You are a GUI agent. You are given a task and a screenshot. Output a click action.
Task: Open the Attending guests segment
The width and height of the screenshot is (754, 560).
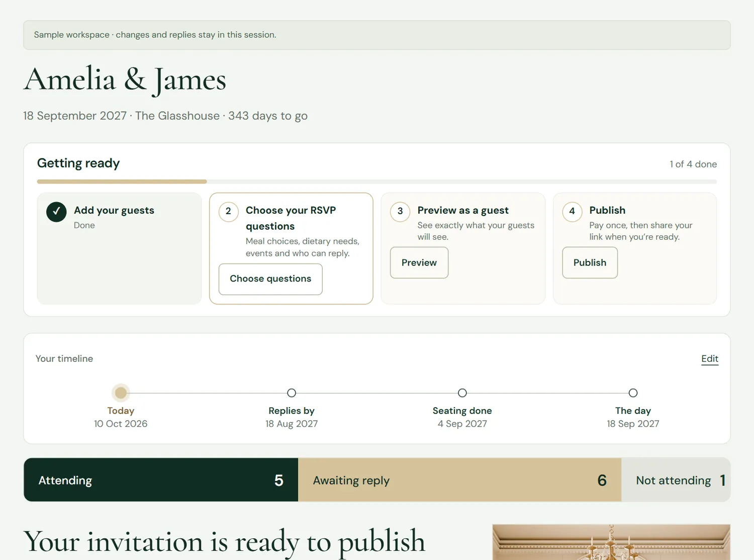pos(161,480)
